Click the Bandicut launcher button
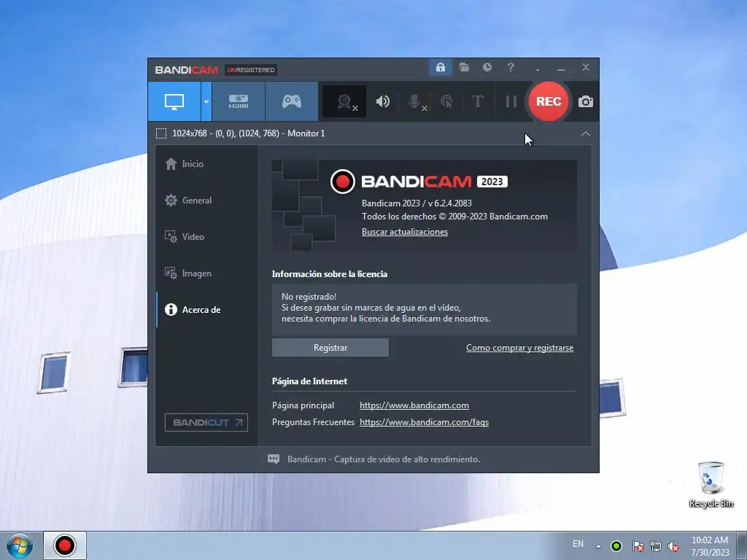 (x=206, y=422)
